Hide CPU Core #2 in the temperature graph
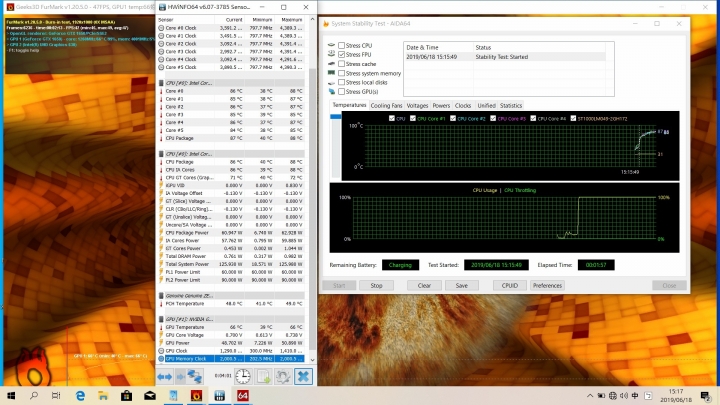This screenshot has width=720, height=405. (453, 118)
